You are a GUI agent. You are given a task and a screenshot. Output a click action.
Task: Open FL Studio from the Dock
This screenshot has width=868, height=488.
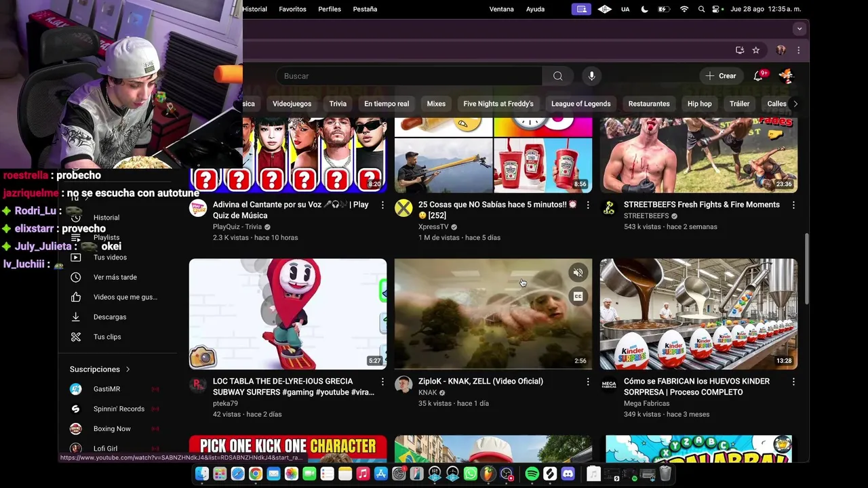488,474
